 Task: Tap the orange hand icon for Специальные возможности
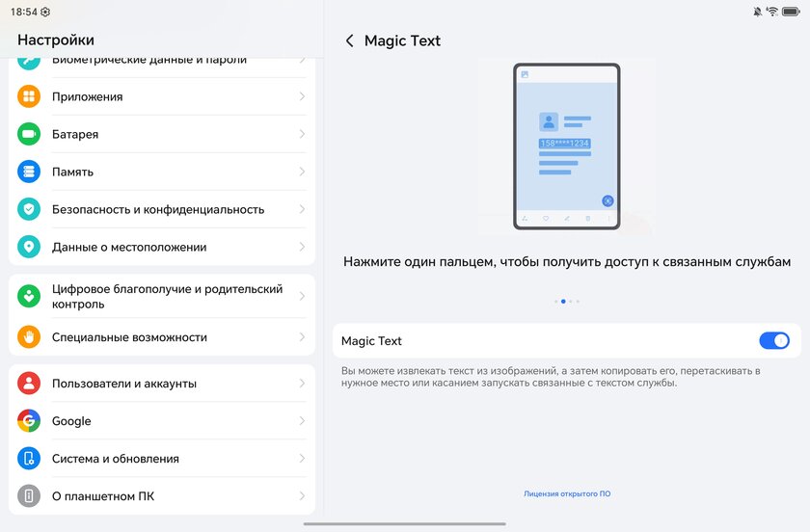click(x=29, y=337)
